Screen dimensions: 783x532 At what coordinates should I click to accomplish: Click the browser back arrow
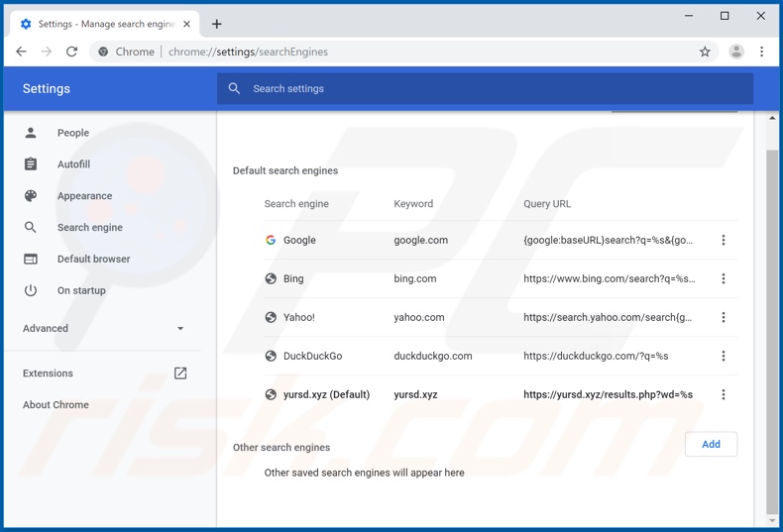(x=21, y=52)
